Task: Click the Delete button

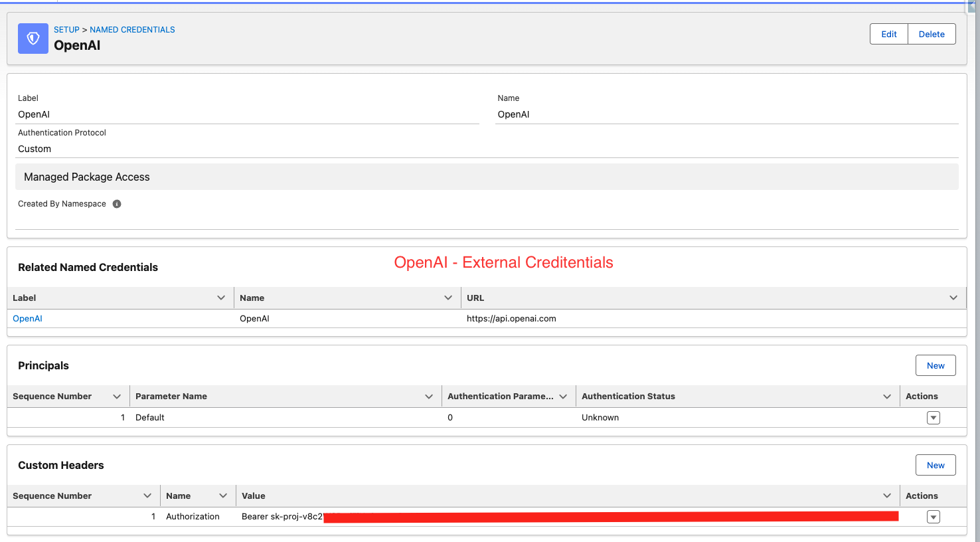Action: (932, 34)
